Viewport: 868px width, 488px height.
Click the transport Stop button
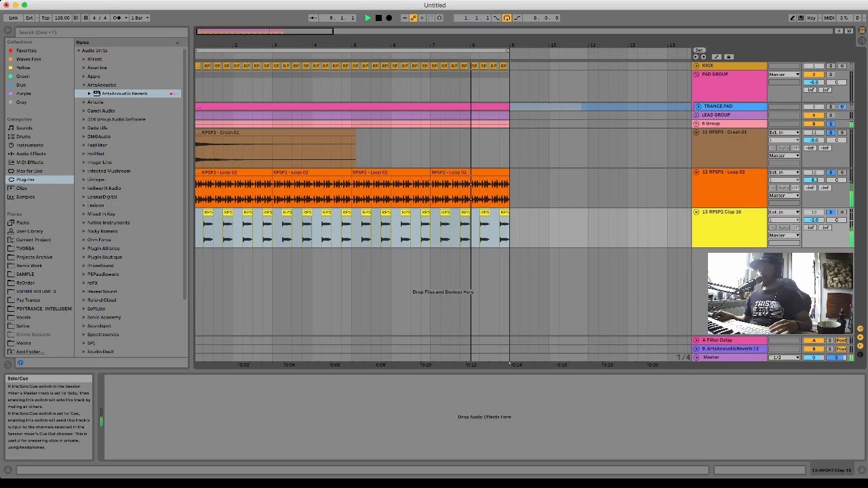point(378,18)
